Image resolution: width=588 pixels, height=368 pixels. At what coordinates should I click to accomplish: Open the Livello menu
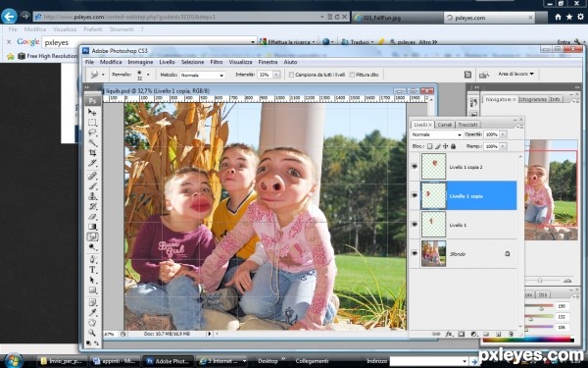tap(167, 62)
